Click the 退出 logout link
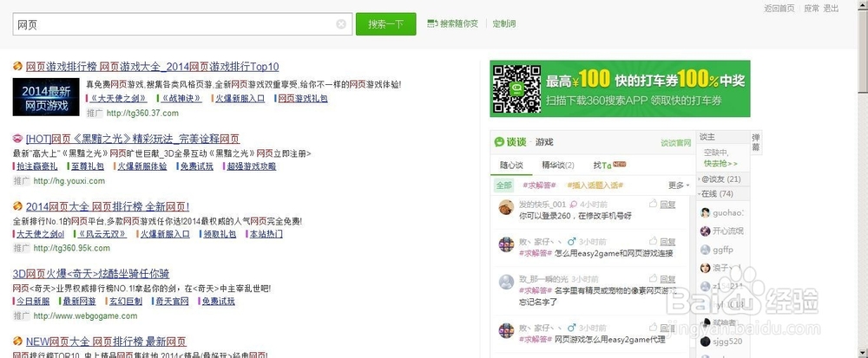The height and width of the screenshot is (358, 868). [831, 9]
